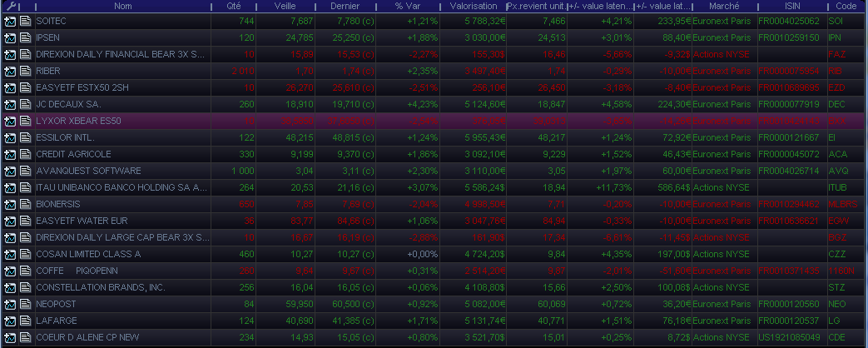The image size is (868, 348).
Task: Open document icon for JC DECAUX SA.
Action: click(26, 105)
